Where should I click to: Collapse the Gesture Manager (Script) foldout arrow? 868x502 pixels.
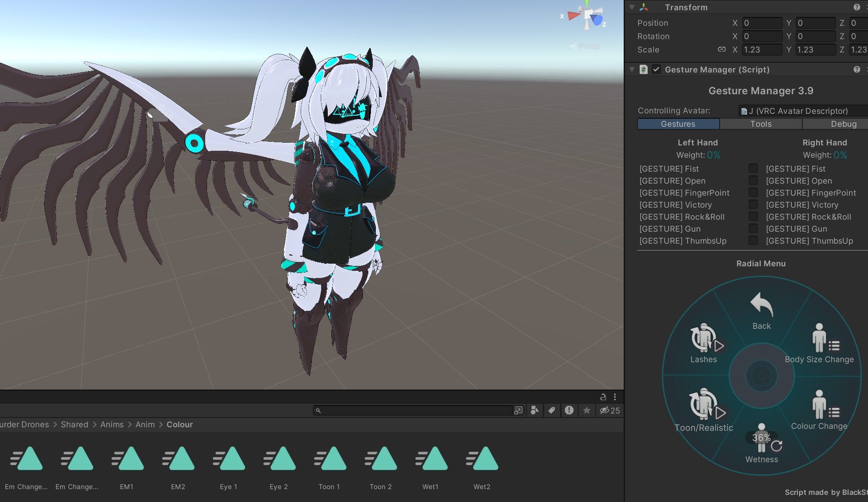(x=632, y=69)
